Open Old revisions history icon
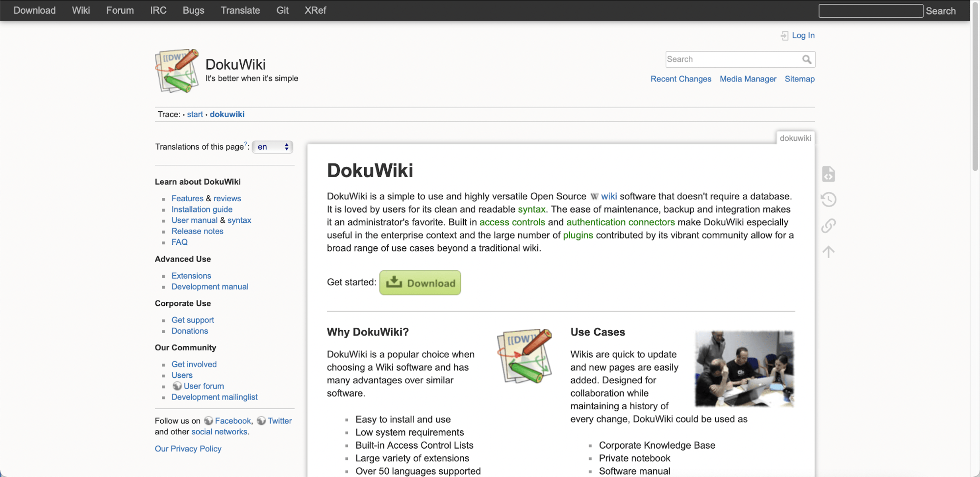Viewport: 980px width, 477px height. (828, 200)
